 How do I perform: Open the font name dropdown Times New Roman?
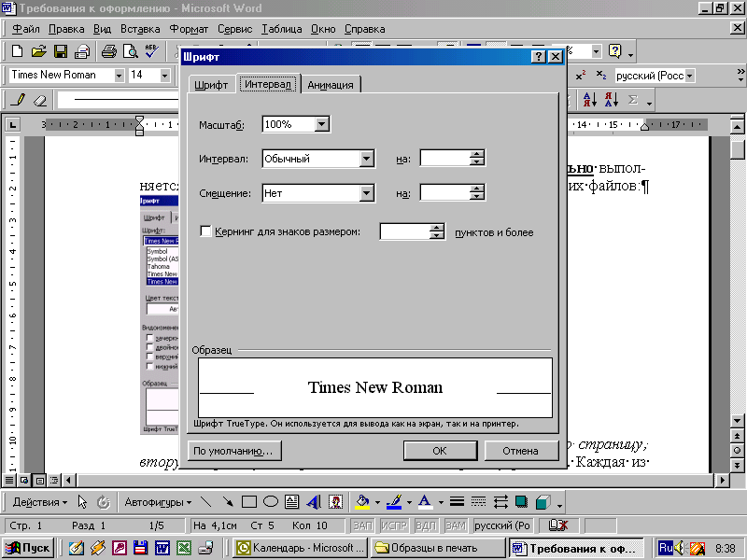coord(120,76)
